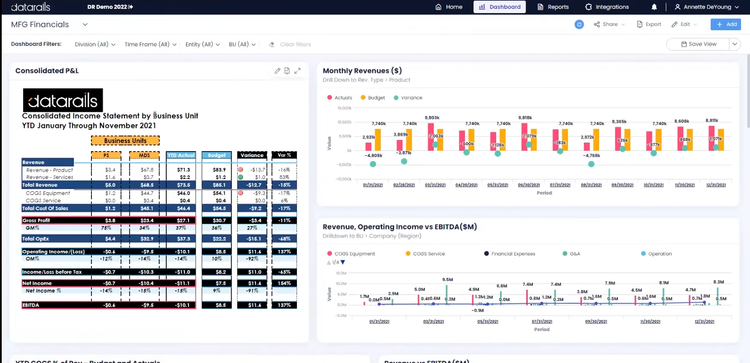Toggle Actuals series in Monthly Revenues legend
The width and height of the screenshot is (750, 363).
coord(340,98)
